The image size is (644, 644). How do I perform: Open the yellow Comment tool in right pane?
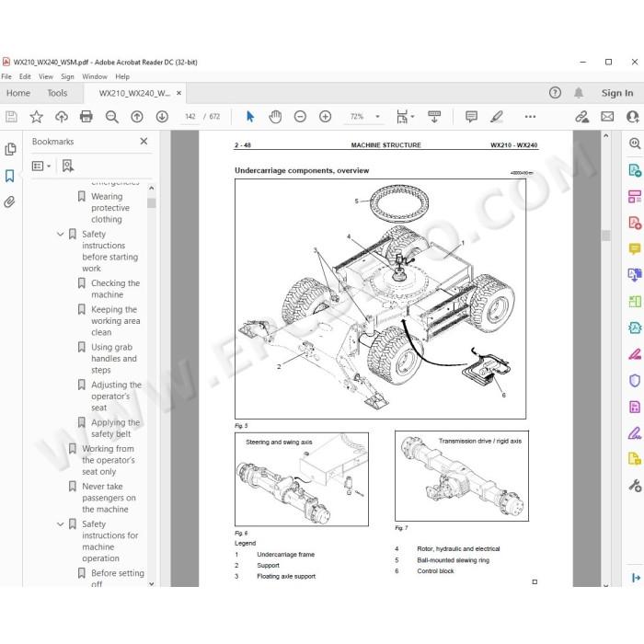point(635,248)
